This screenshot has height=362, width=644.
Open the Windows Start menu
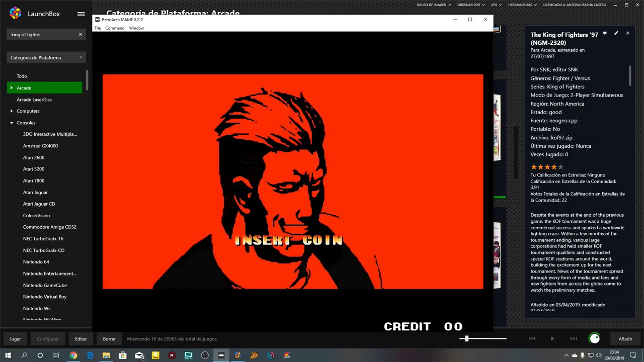pos(8,355)
